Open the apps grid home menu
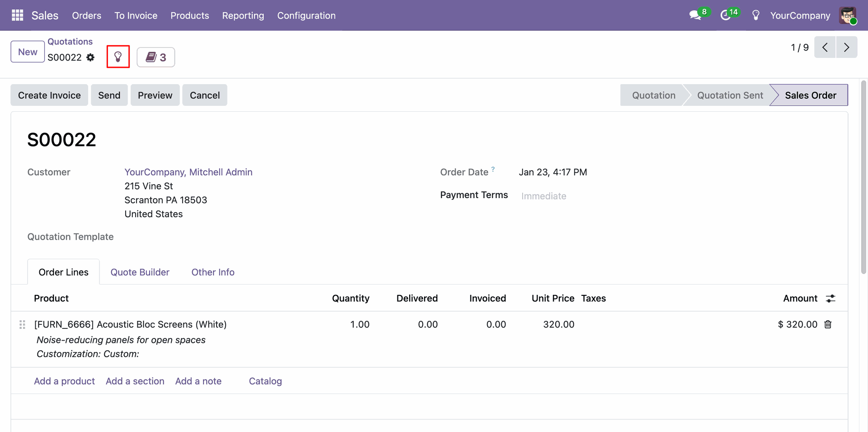868x432 pixels. [17, 15]
